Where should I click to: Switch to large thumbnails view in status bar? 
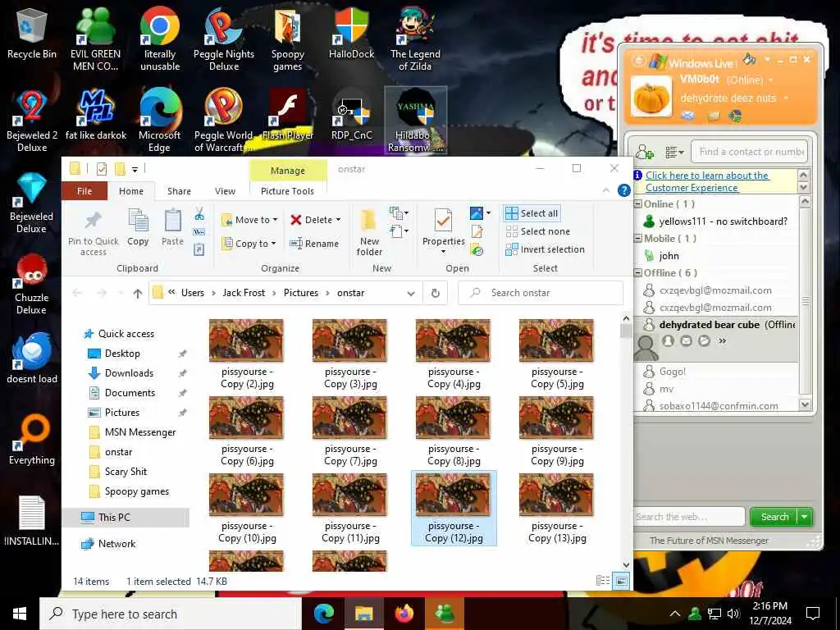(622, 581)
